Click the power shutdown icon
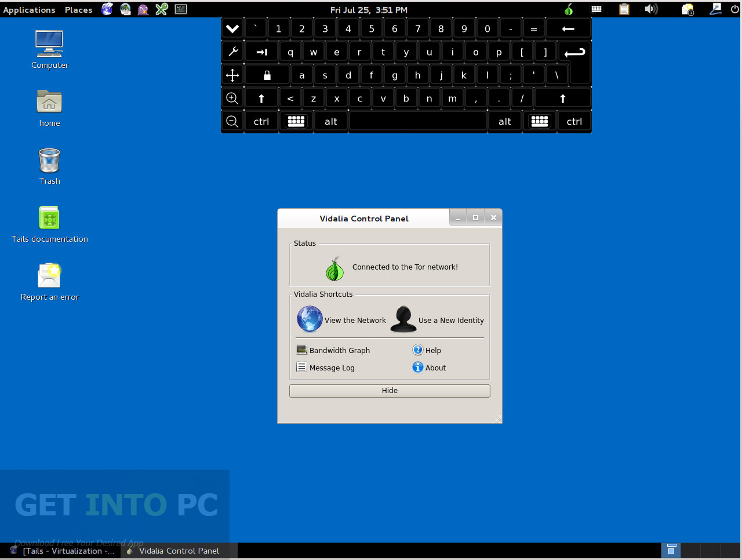742x560 pixels. pos(735,9)
